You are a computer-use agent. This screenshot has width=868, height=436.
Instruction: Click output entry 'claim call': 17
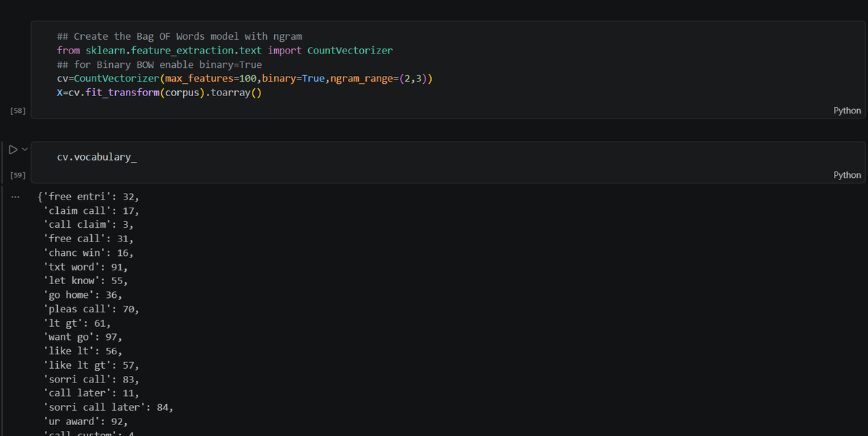[91, 211]
